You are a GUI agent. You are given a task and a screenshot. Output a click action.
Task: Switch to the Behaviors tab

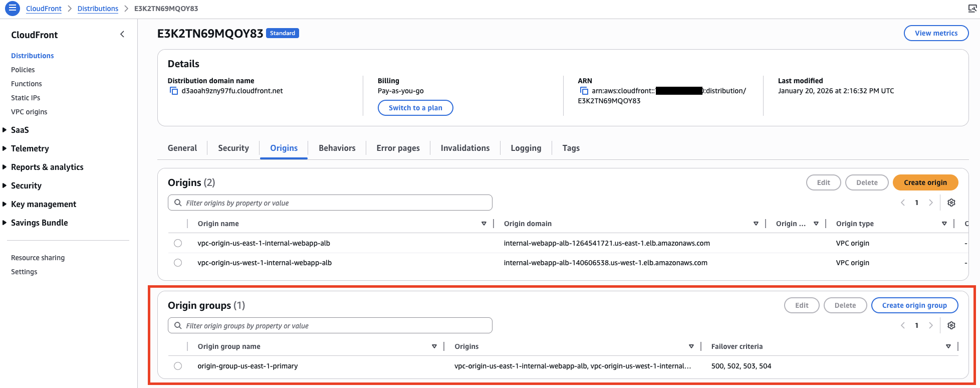337,148
